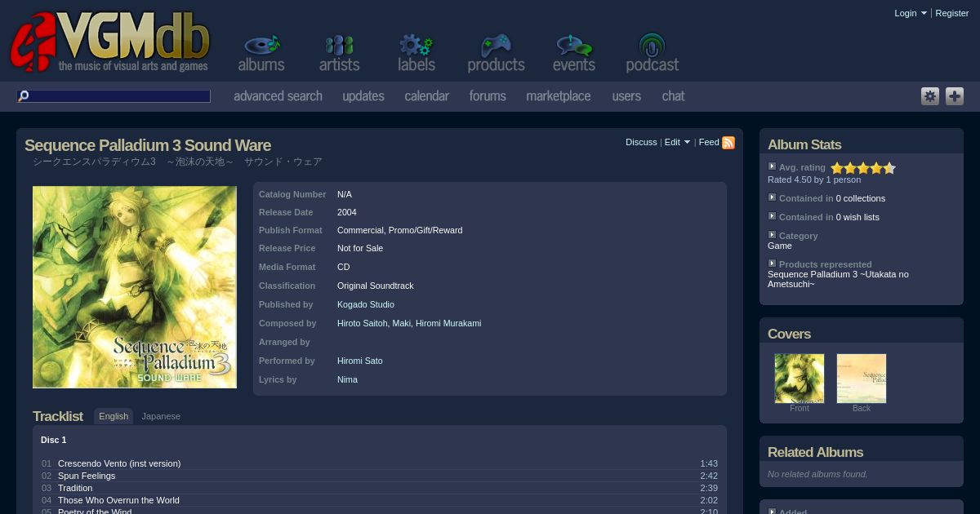Open the chat page
The height and width of the screenshot is (514, 980).
click(673, 96)
